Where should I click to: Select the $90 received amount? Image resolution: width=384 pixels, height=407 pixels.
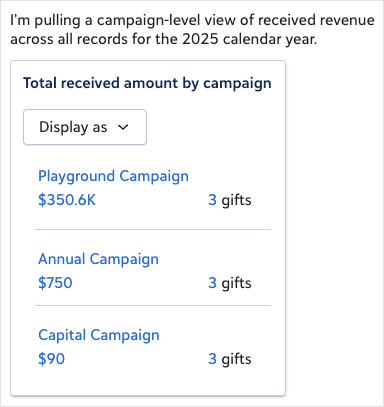[x=51, y=359]
